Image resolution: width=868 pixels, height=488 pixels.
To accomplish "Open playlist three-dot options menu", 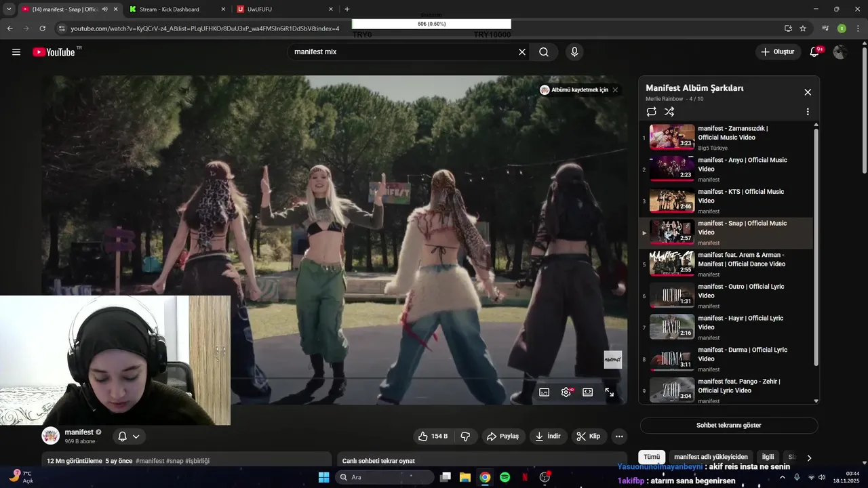I will pyautogui.click(x=808, y=112).
